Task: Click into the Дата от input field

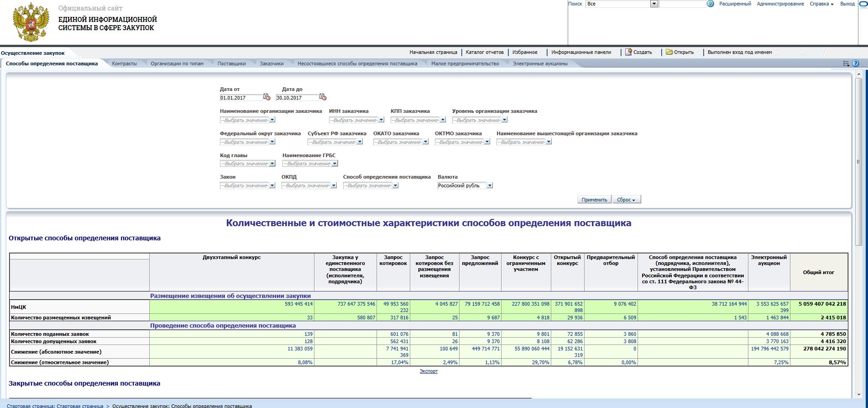Action: click(x=241, y=98)
